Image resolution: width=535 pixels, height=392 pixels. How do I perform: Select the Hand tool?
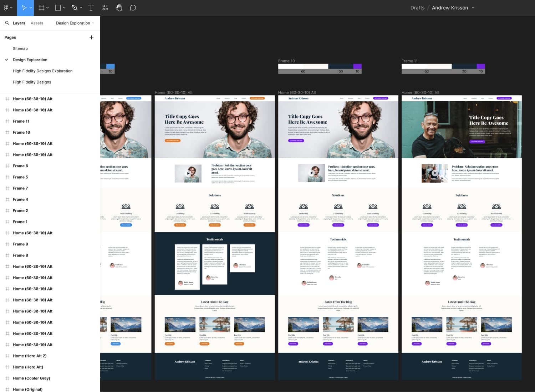point(119,7)
